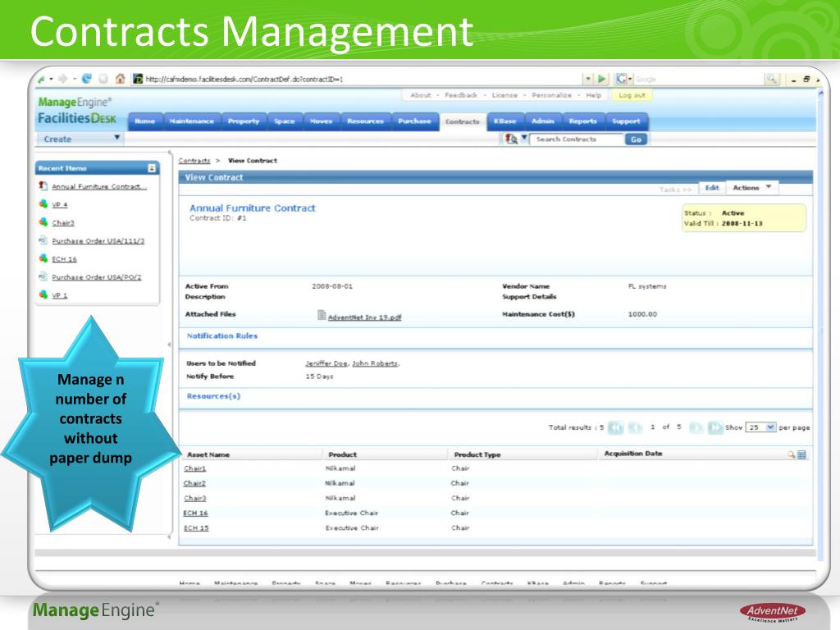Image resolution: width=840 pixels, height=630 pixels.
Task: Open recent item VP 1
Action: (x=59, y=295)
